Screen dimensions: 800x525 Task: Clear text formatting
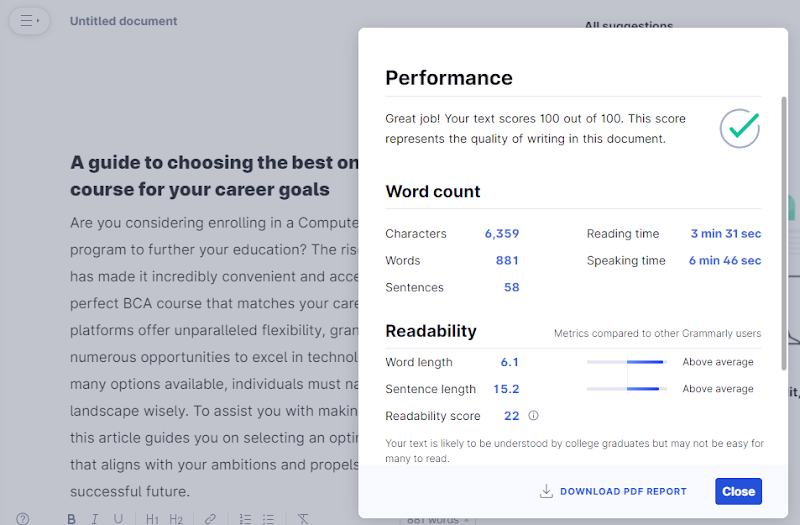[303, 519]
